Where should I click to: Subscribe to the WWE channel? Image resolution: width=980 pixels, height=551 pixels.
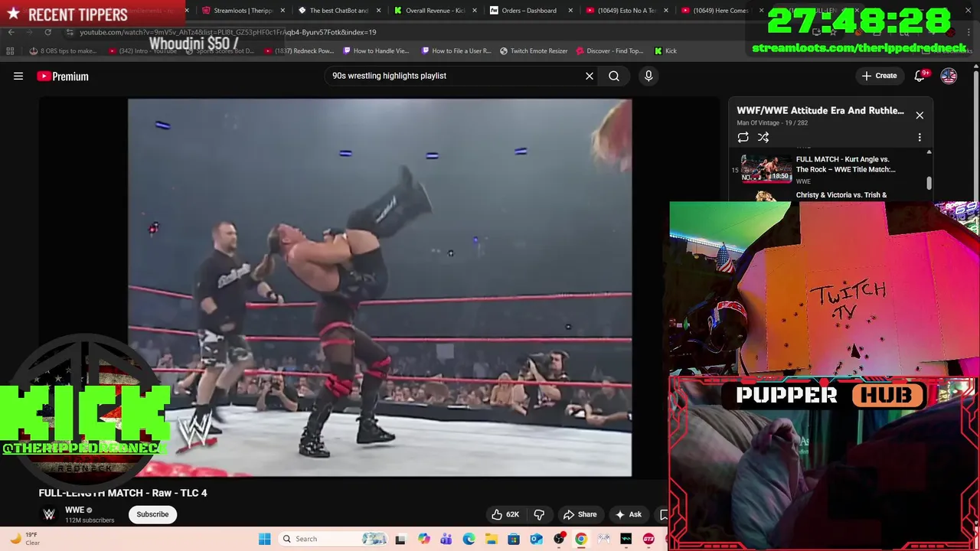point(152,514)
